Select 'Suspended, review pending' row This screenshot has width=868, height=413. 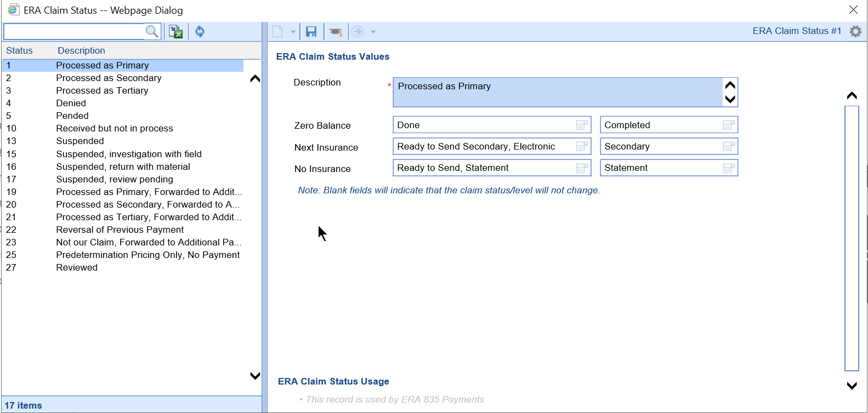123,179
